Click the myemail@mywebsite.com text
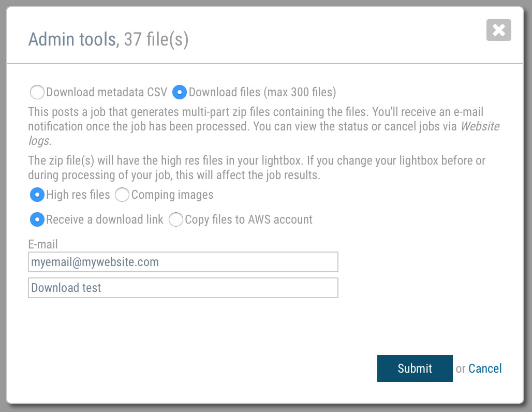 tap(95, 262)
